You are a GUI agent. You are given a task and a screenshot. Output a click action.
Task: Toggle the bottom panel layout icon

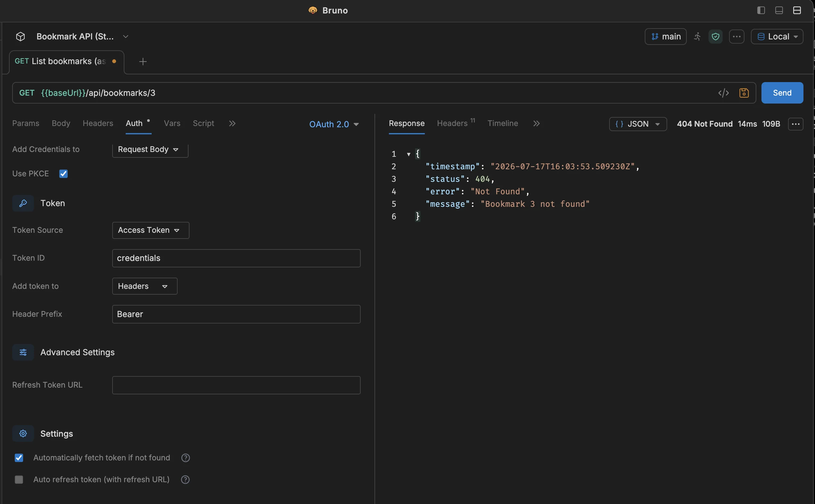tap(779, 10)
